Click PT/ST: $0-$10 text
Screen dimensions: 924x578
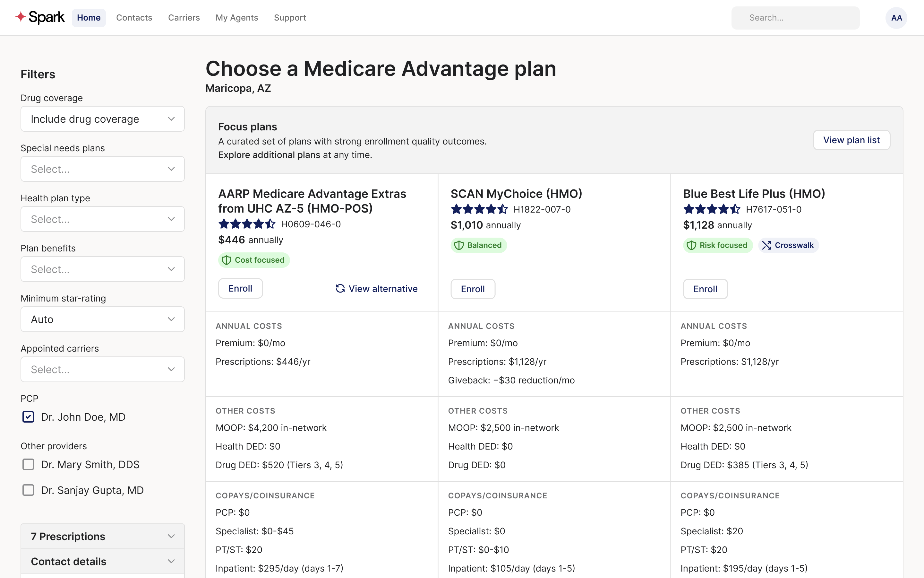click(478, 550)
